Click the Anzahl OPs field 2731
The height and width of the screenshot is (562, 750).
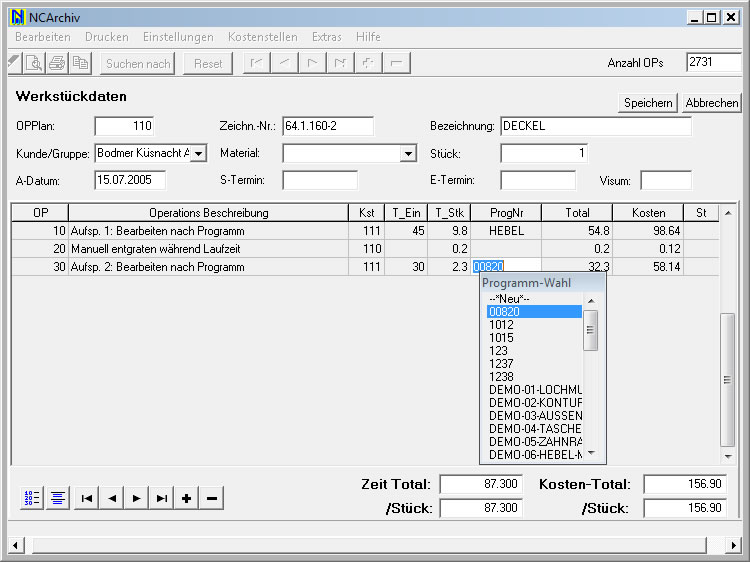click(713, 63)
